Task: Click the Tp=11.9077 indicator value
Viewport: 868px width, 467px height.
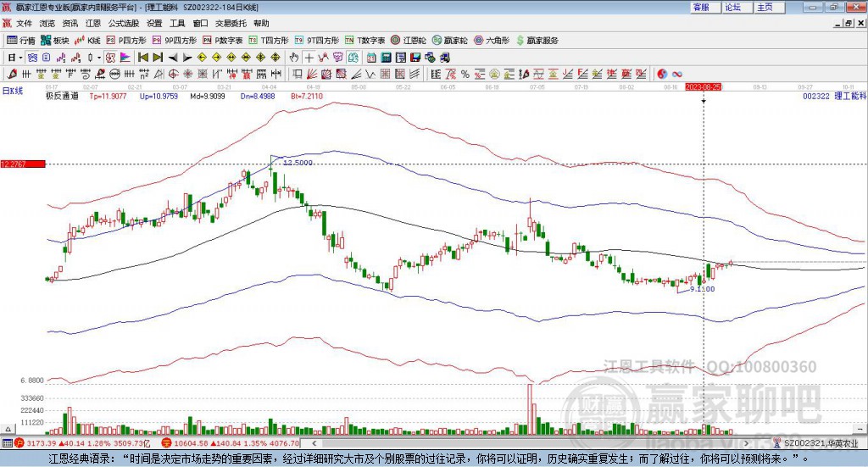Action: point(108,97)
